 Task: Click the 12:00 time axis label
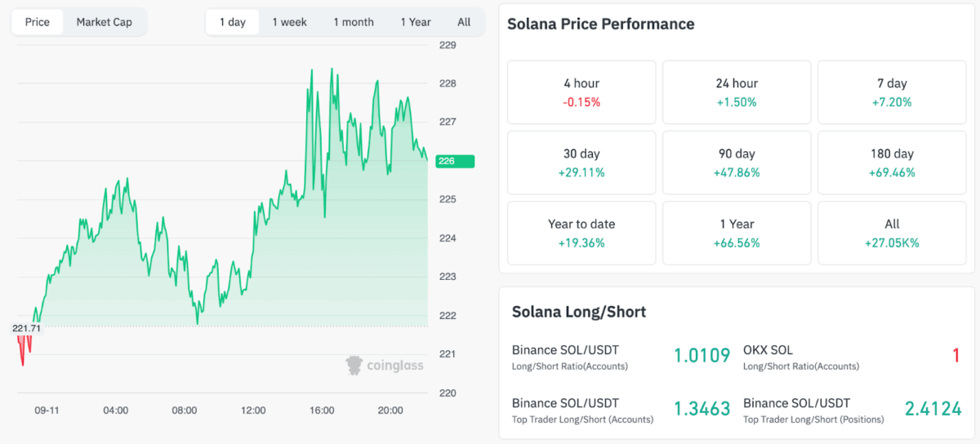[x=253, y=411]
